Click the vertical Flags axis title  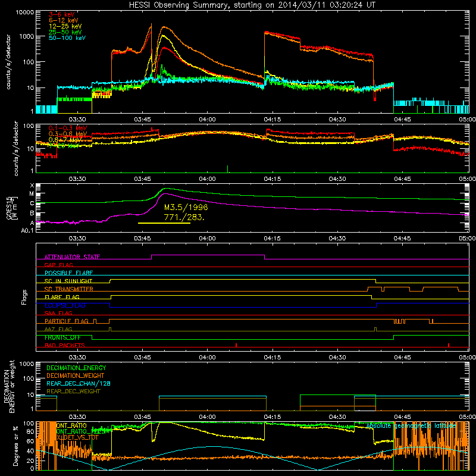point(24,297)
